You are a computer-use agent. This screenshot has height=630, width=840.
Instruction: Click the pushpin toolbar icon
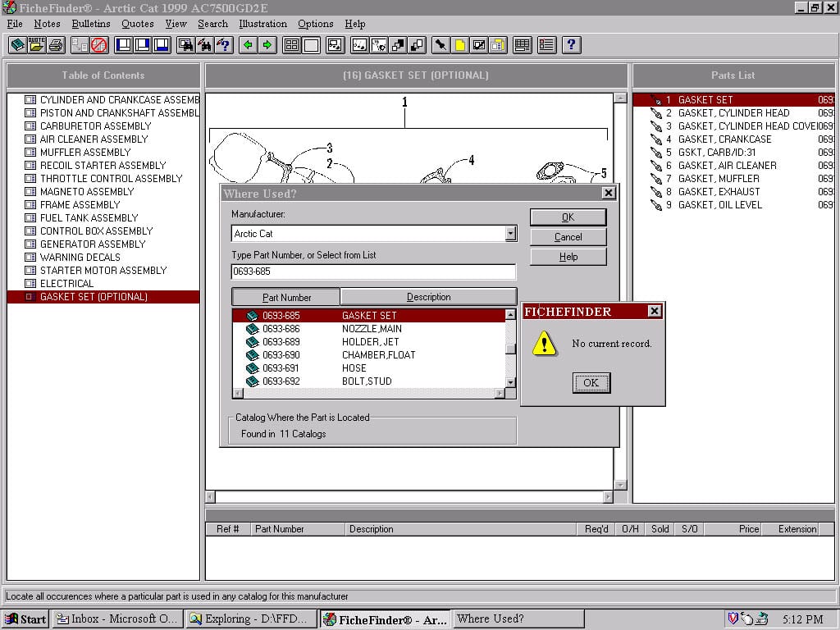441,45
